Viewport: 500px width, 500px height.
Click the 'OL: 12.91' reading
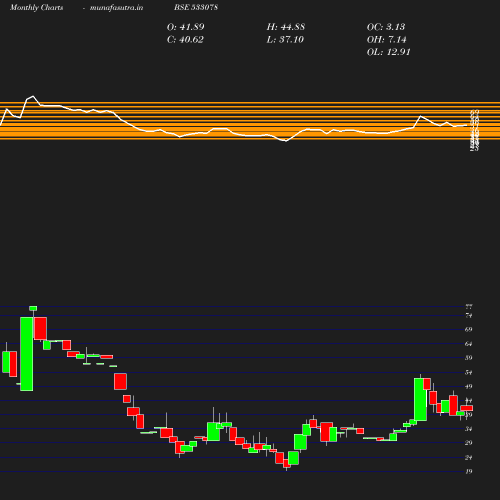coord(389,52)
